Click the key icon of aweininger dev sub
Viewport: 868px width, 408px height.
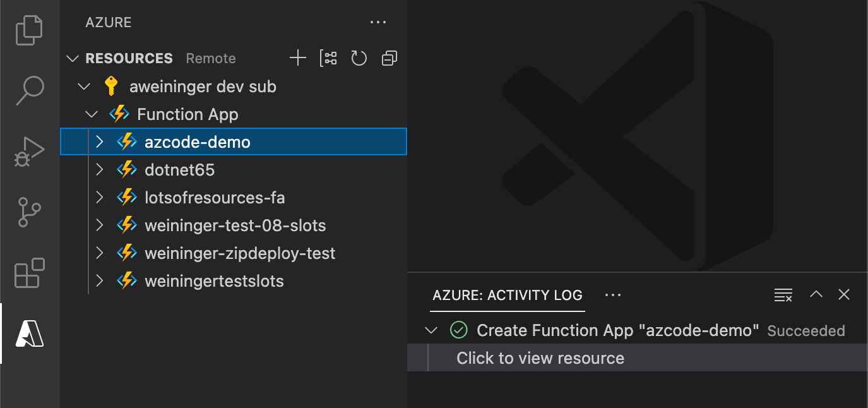110,86
